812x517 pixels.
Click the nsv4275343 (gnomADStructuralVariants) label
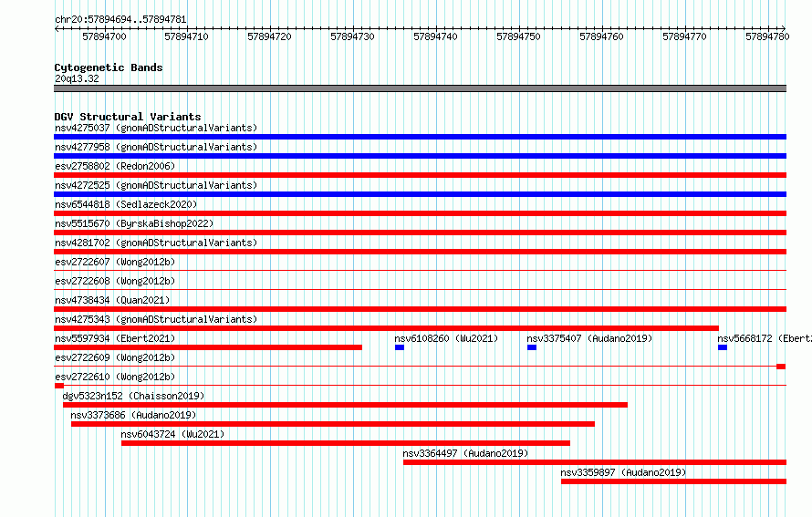pyautogui.click(x=156, y=319)
